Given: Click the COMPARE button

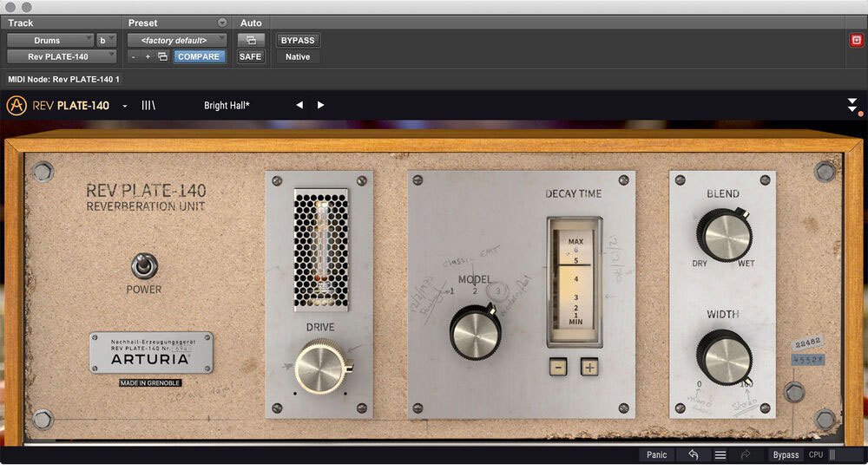Looking at the screenshot, I should [x=199, y=56].
